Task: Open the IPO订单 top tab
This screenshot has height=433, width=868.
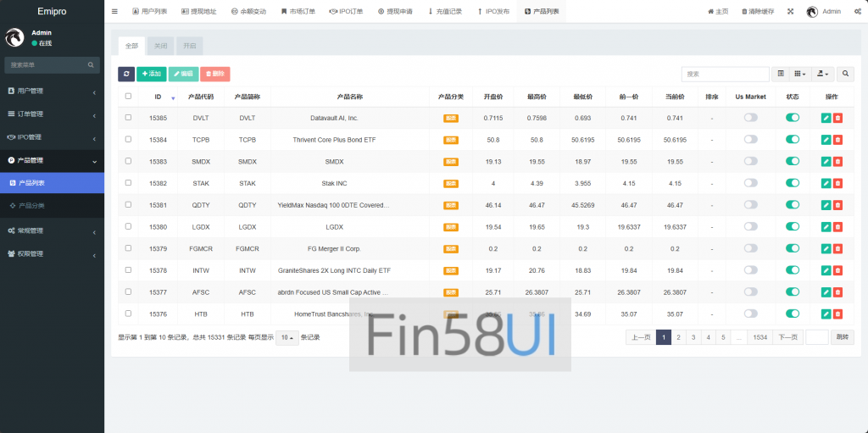Action: 346,12
